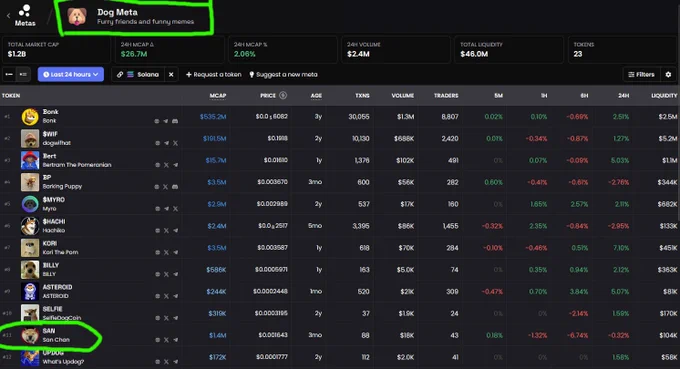Click the Bonk token avatar
The image size is (680, 369).
[x=30, y=117]
